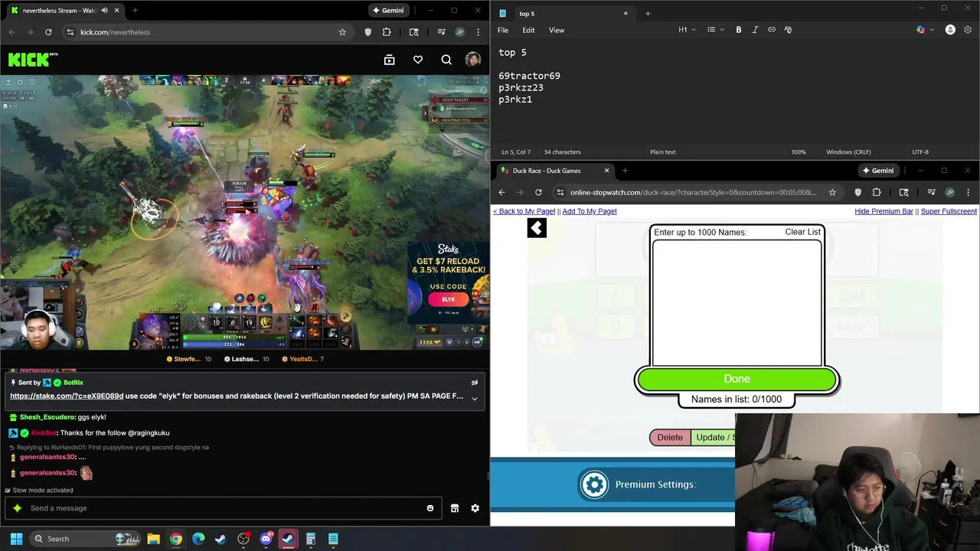Click the online-stopwatch.com address bar
980x551 pixels.
pyautogui.click(x=693, y=192)
